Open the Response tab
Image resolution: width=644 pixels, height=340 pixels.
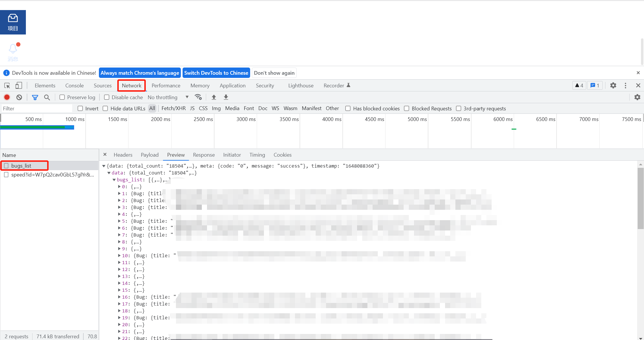pyautogui.click(x=204, y=155)
